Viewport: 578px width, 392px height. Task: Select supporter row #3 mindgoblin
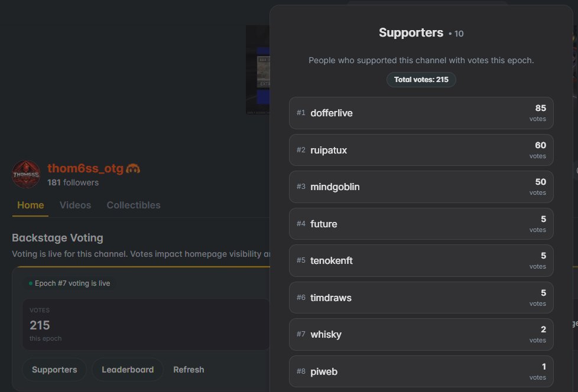[x=421, y=187]
